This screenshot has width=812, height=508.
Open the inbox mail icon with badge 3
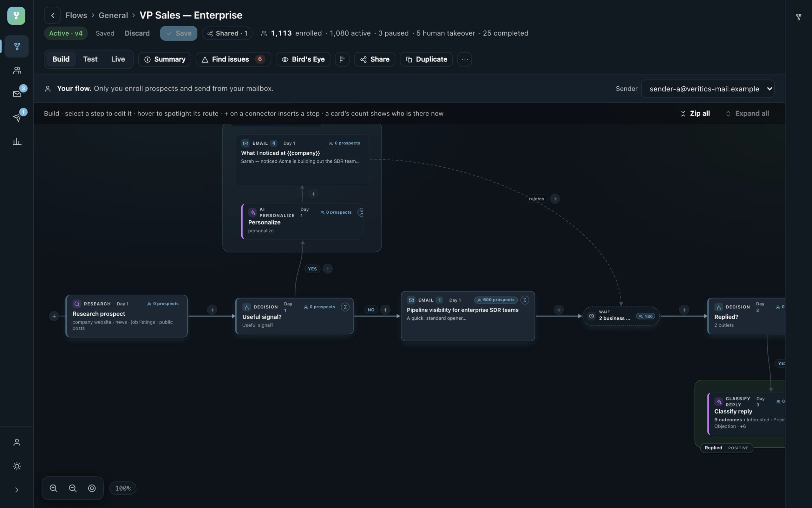point(16,94)
